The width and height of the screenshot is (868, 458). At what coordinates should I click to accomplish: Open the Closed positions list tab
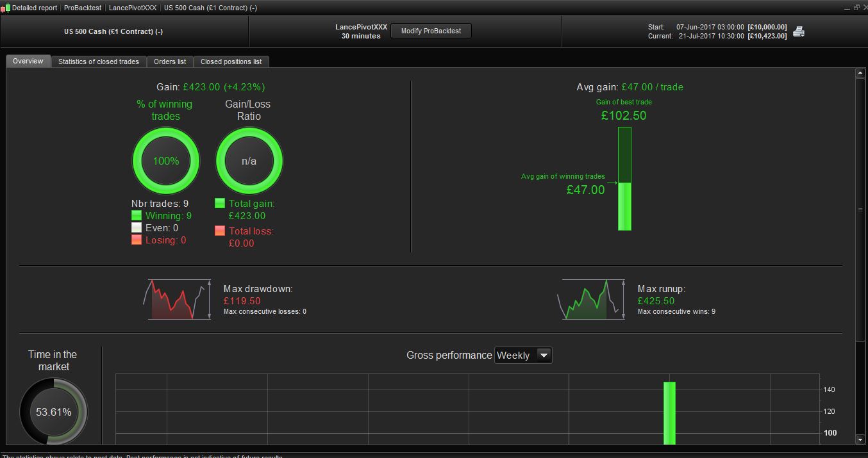point(231,61)
